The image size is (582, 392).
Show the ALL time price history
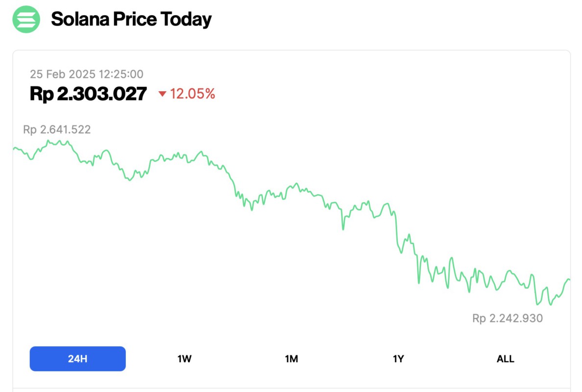[505, 359]
